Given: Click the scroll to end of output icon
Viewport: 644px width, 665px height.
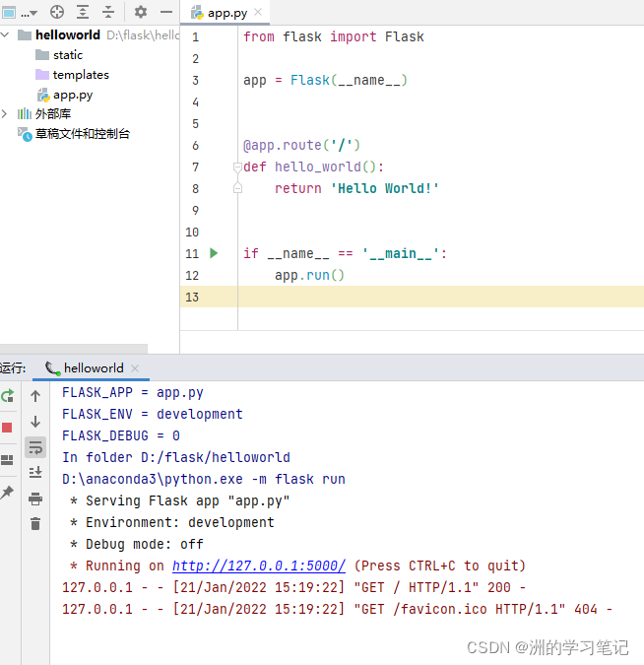Looking at the screenshot, I should (x=35, y=473).
